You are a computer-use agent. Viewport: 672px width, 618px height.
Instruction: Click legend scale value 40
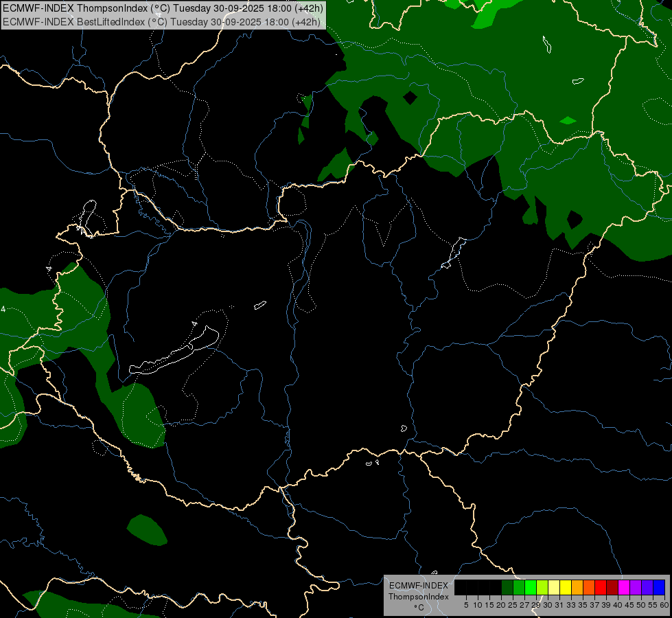pyautogui.click(x=618, y=605)
